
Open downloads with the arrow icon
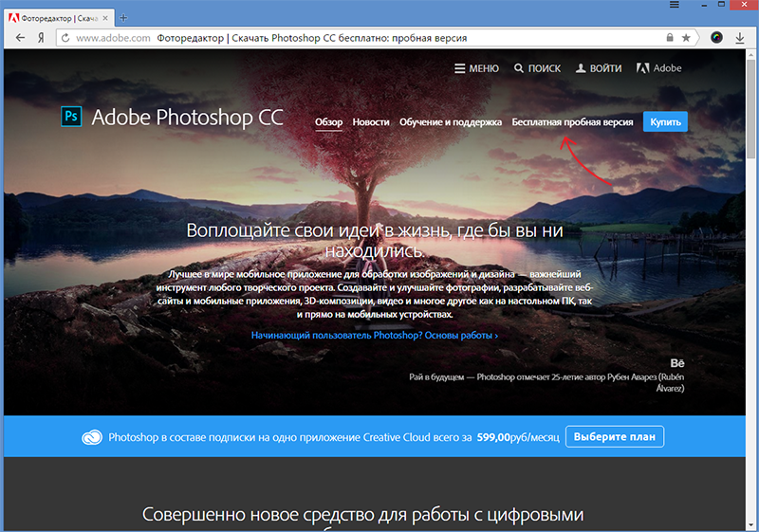click(740, 38)
